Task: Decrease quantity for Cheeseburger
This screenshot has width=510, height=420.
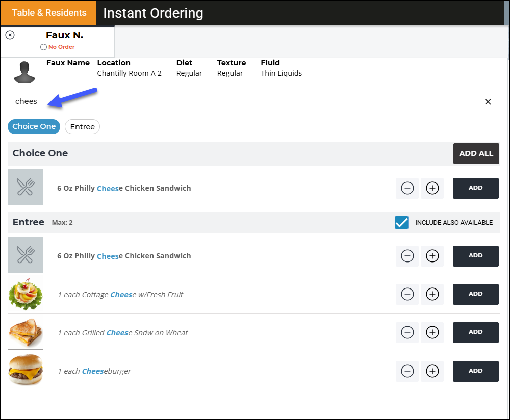Action: (407, 371)
